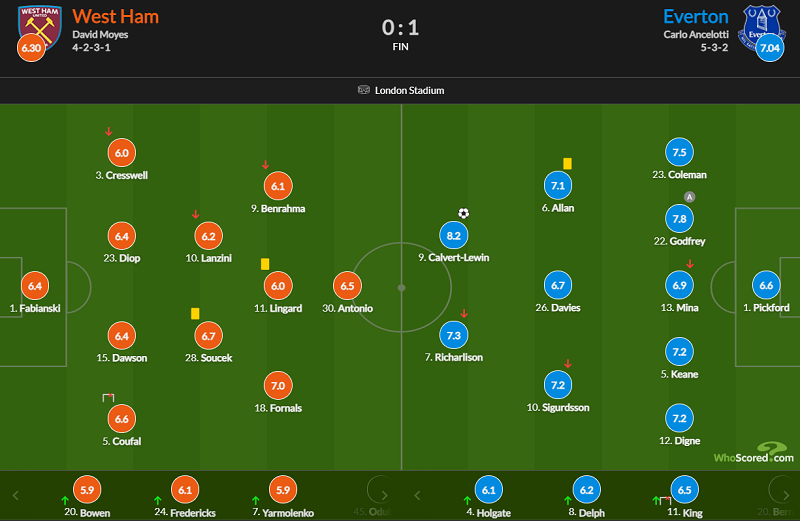Viewport: 800px width, 521px height.
Task: Show previous West Ham substitutes with left arrow
Action: coord(16,495)
